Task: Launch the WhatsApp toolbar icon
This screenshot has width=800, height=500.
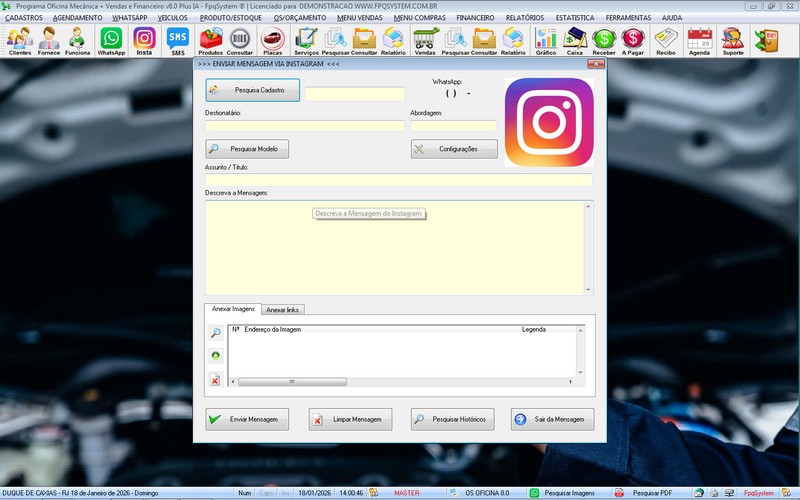Action: click(111, 41)
